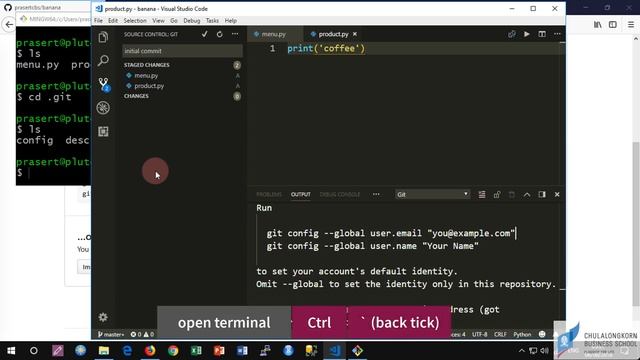This screenshot has width=640, height=360.
Task: Change line endings via CRLF item
Action: point(500,334)
